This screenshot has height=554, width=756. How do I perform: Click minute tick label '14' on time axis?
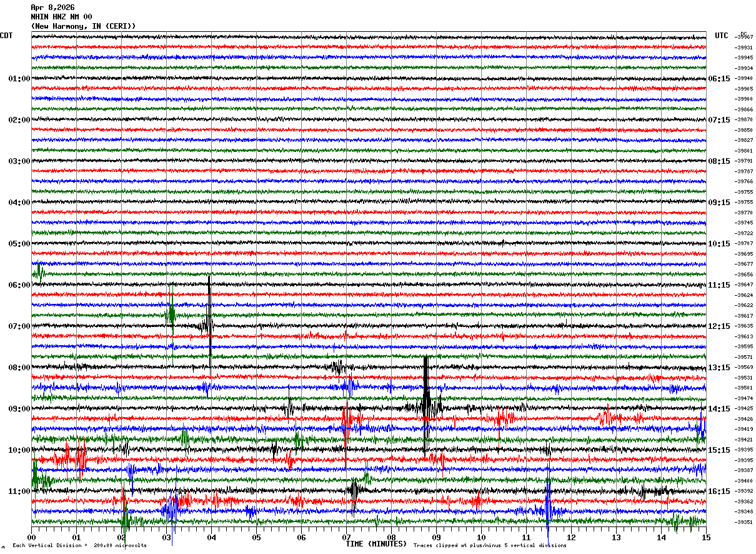[661, 537]
